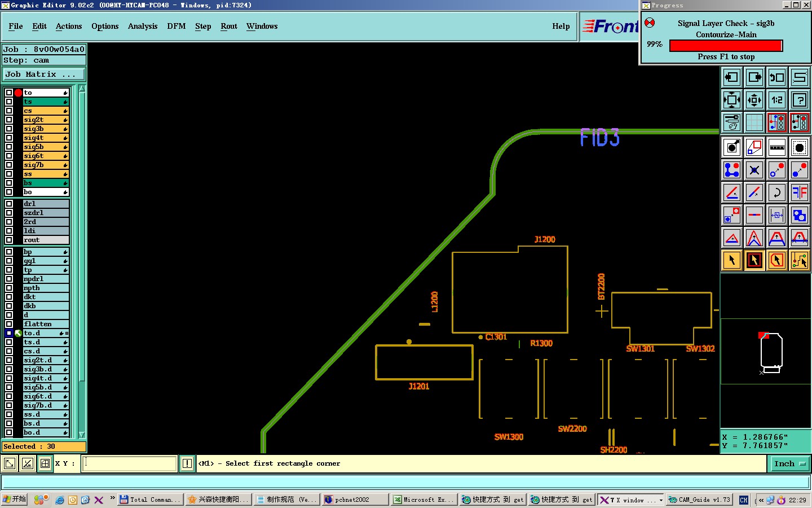Open the Analysis menu
812x508 pixels.
[x=143, y=27]
